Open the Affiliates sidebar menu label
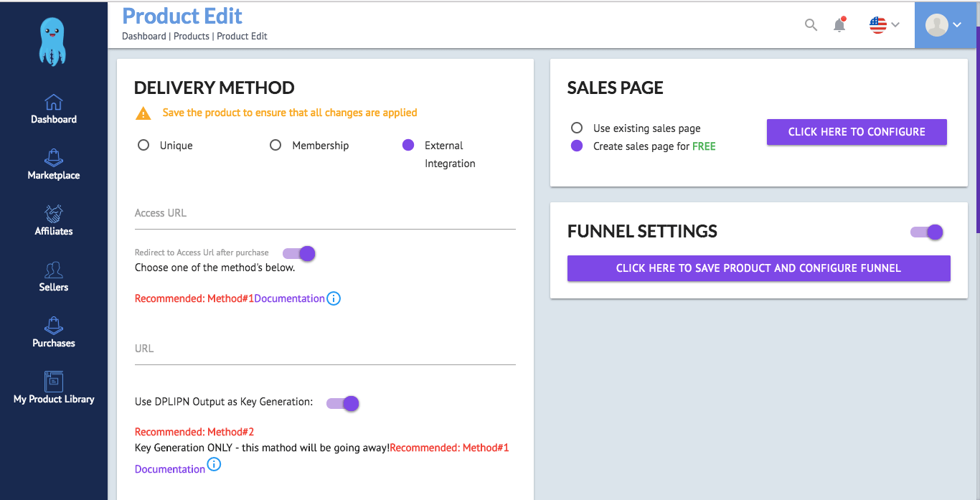This screenshot has width=980, height=500. 54,231
